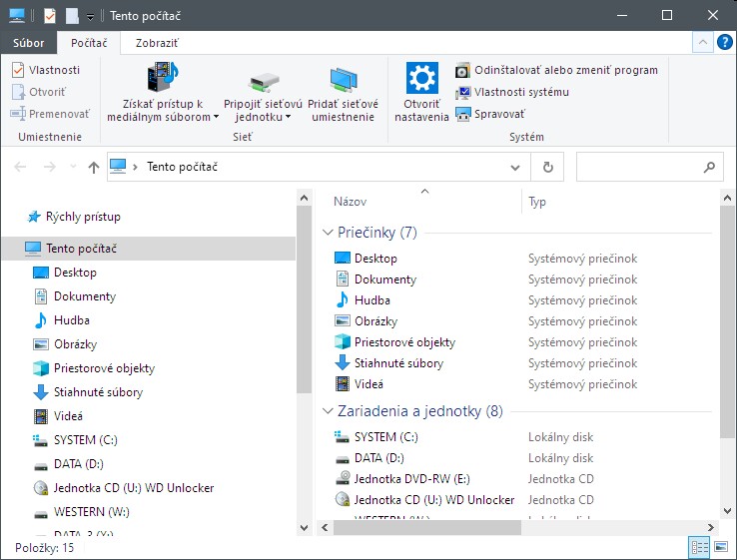The image size is (737, 560).
Task: Go back with the left arrow
Action: [20, 167]
